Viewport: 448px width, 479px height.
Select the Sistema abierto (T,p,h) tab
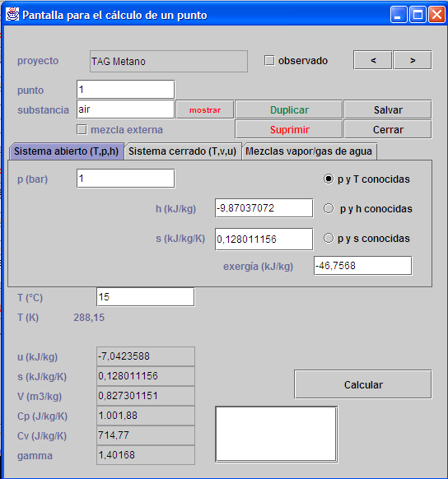click(x=67, y=151)
